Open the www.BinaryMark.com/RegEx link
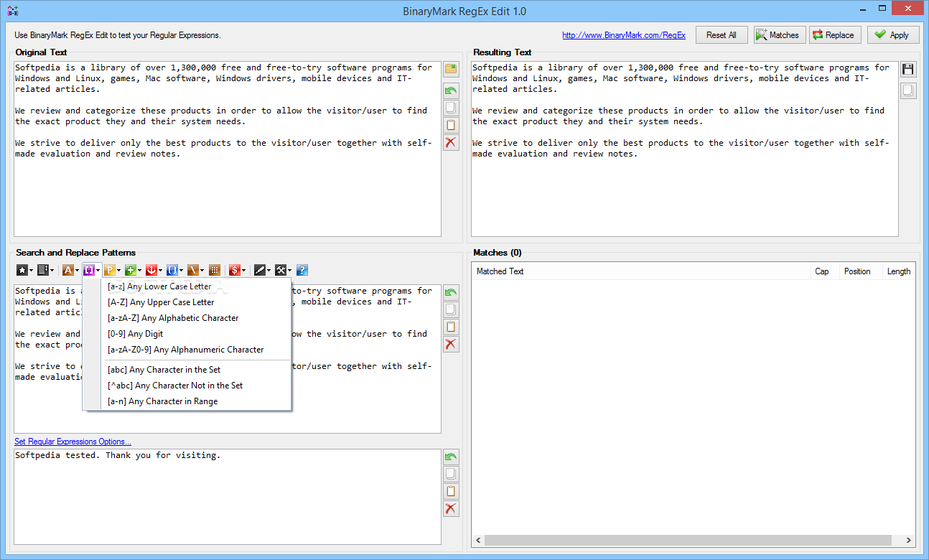The image size is (929, 560). [624, 35]
